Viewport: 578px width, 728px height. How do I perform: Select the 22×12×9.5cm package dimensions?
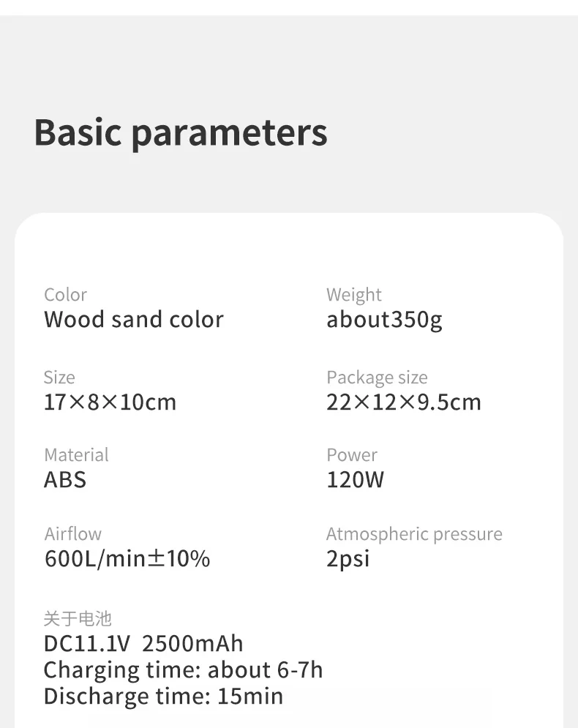(404, 402)
